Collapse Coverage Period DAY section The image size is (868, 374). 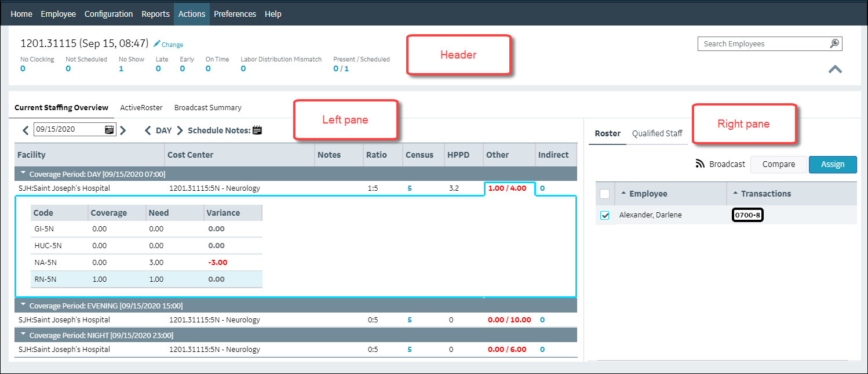pos(23,173)
